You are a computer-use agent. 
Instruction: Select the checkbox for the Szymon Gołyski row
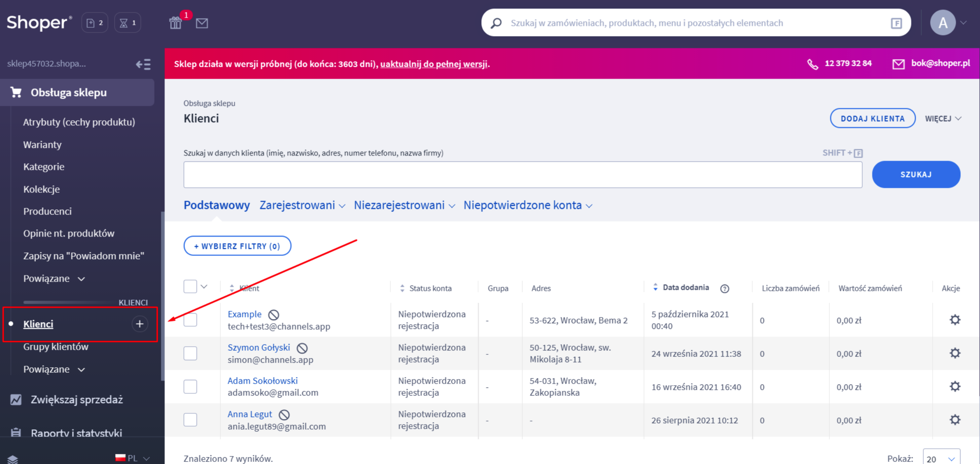190,353
